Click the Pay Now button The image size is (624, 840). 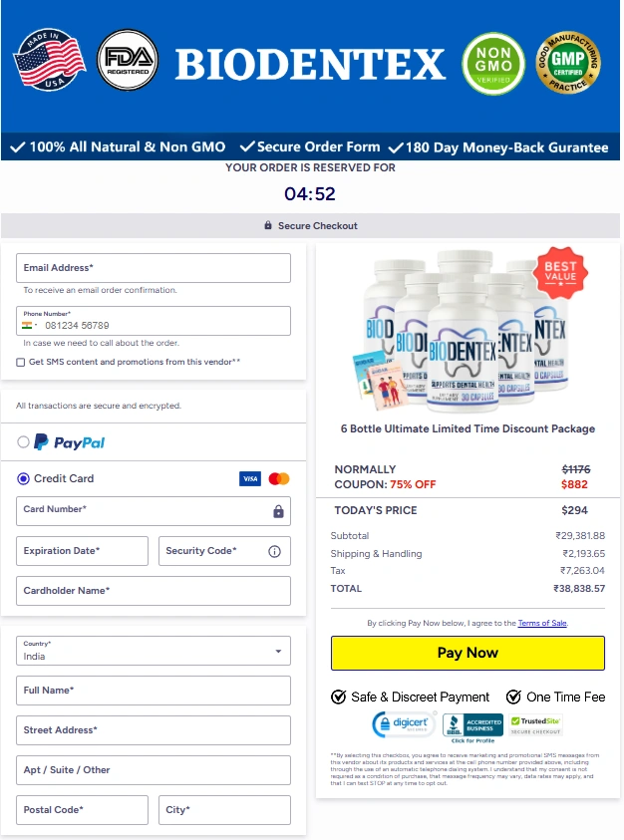(468, 653)
